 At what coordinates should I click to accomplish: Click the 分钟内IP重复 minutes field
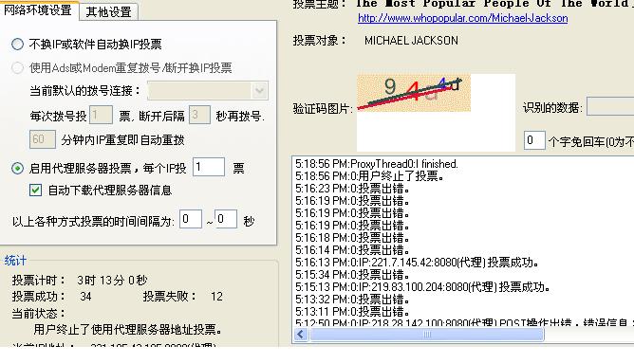43,139
